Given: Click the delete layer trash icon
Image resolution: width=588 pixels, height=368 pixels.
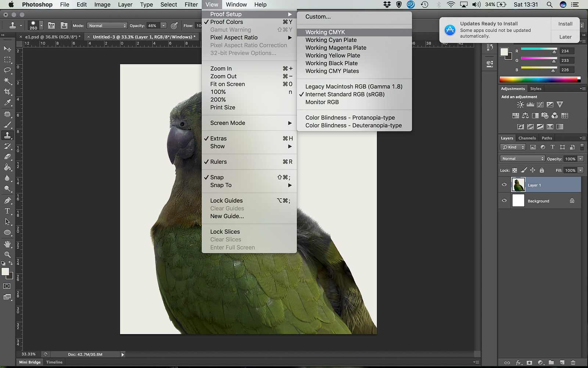Looking at the screenshot, I should click(x=573, y=362).
